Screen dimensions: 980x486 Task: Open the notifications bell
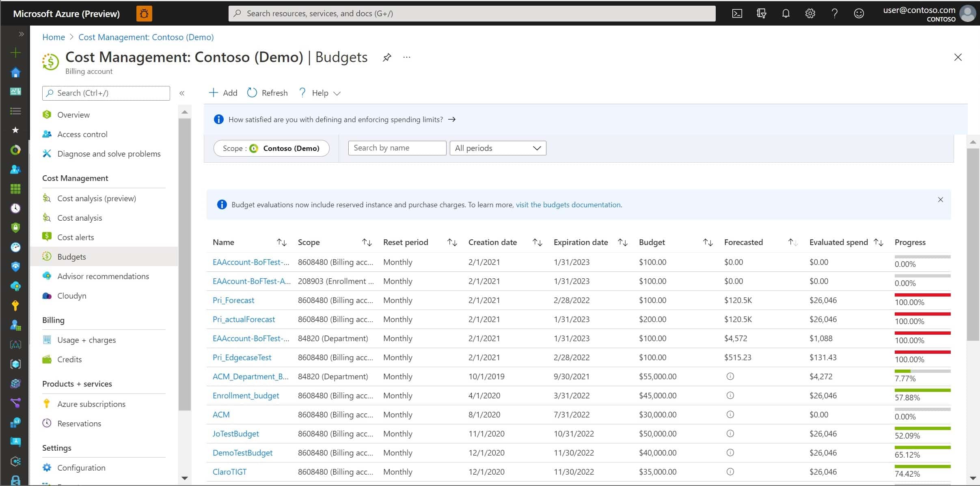[786, 13]
